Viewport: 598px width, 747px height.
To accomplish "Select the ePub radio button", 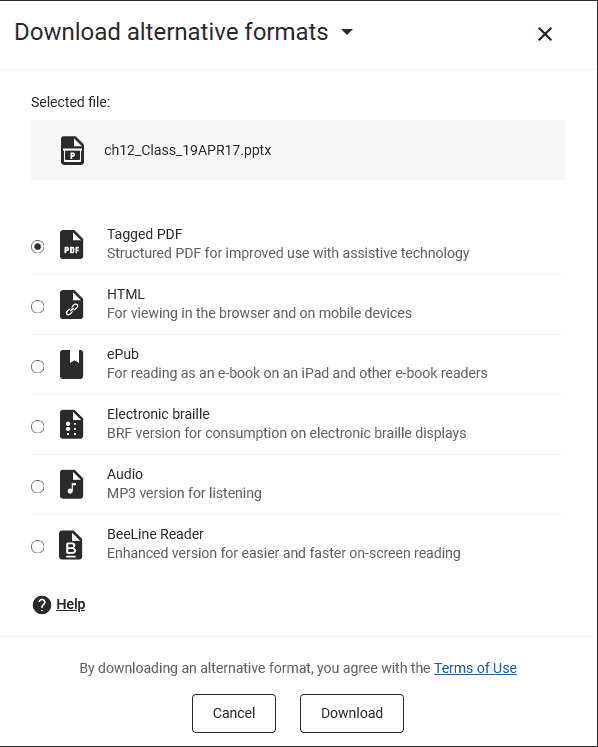I will click(38, 366).
